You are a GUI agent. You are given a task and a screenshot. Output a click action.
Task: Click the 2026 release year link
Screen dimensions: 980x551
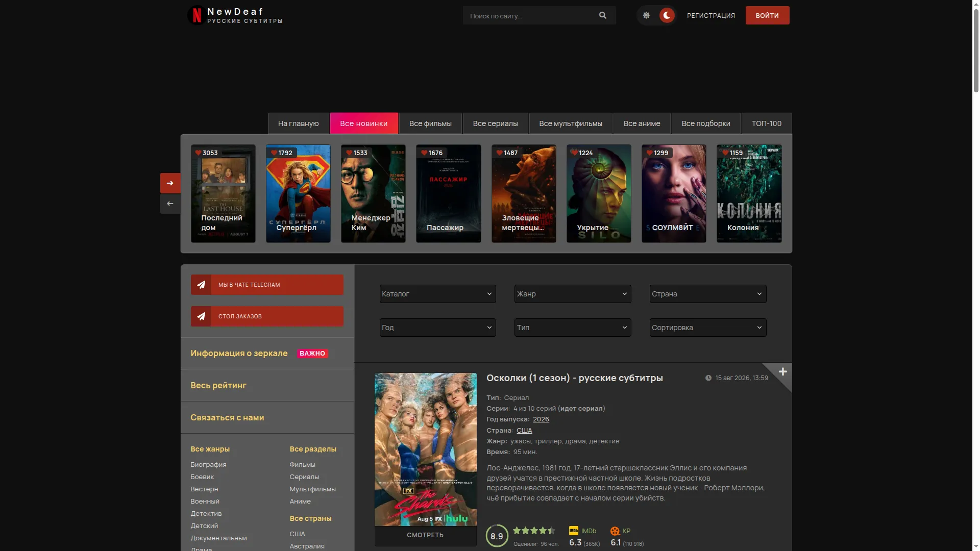[x=541, y=419]
